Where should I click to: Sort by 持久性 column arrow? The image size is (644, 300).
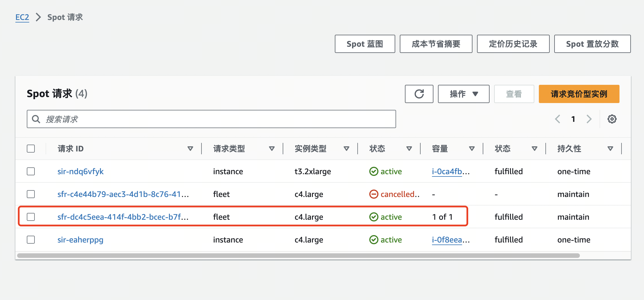(610, 149)
